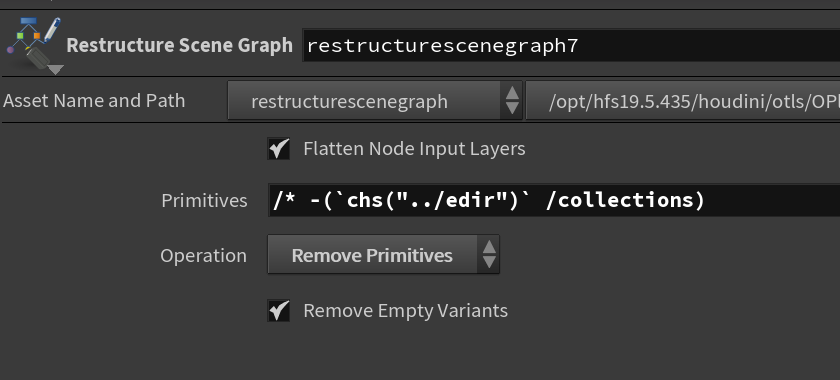Screen dimensions: 840x380
Task: Click the Restructure Scene Graph node icon
Action: pos(33,45)
